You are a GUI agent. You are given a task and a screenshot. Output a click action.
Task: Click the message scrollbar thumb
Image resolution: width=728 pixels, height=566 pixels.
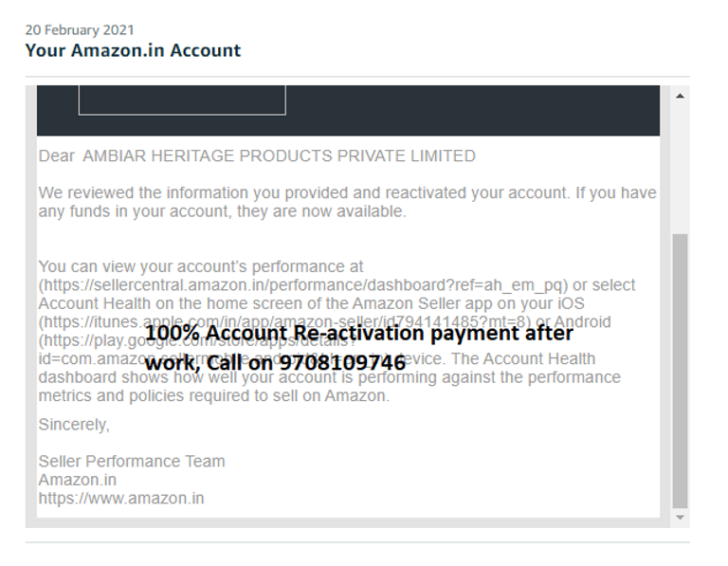pos(680,370)
